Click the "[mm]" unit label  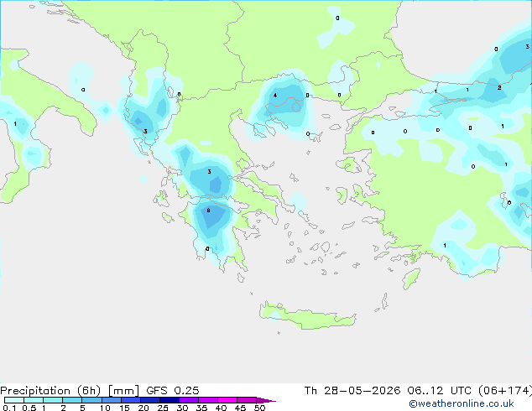pyautogui.click(x=123, y=391)
